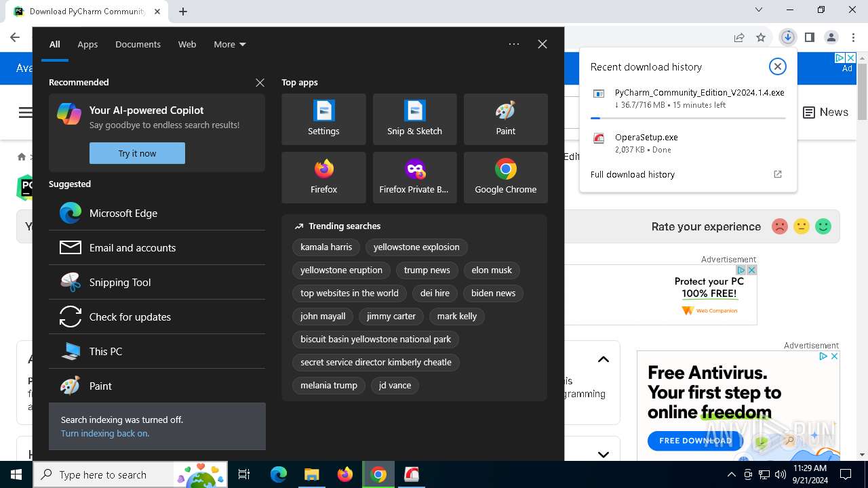
Task: Click elon musk trending chip
Action: (492, 270)
